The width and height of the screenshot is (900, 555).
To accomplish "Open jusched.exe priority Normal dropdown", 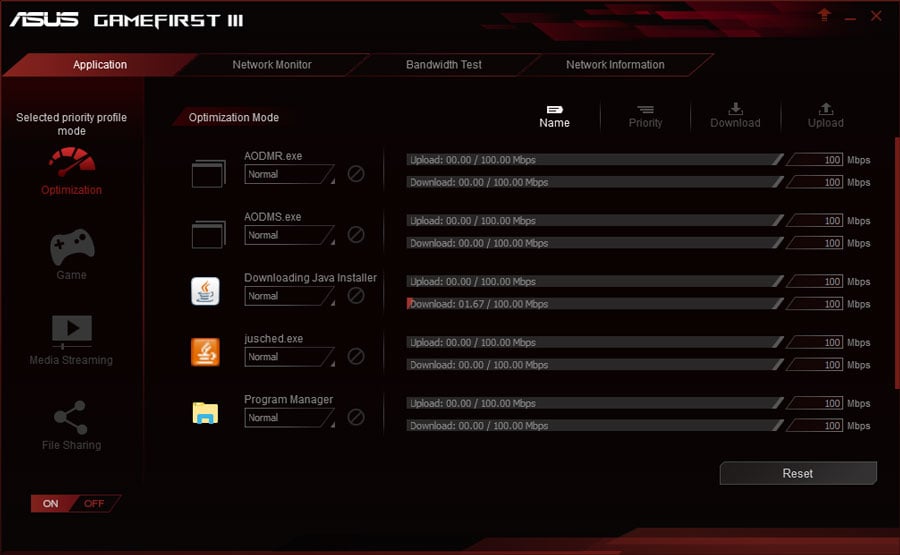I will click(x=290, y=356).
